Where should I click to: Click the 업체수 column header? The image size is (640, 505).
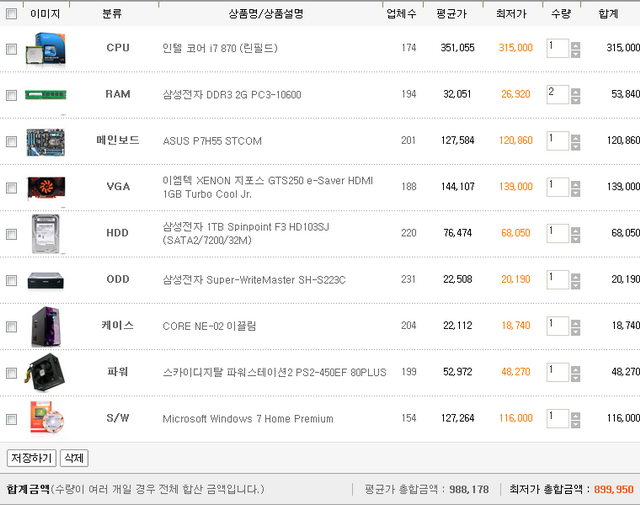point(401,14)
